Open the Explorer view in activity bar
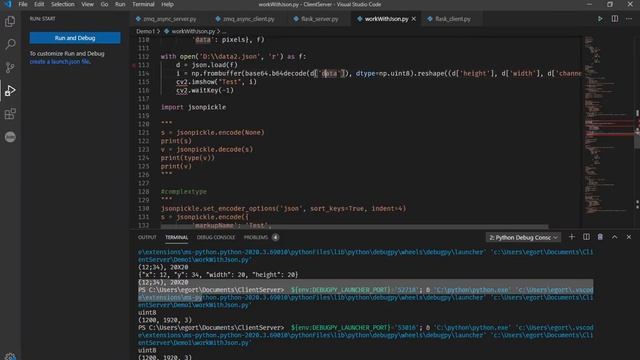The width and height of the screenshot is (640, 360). [10, 21]
